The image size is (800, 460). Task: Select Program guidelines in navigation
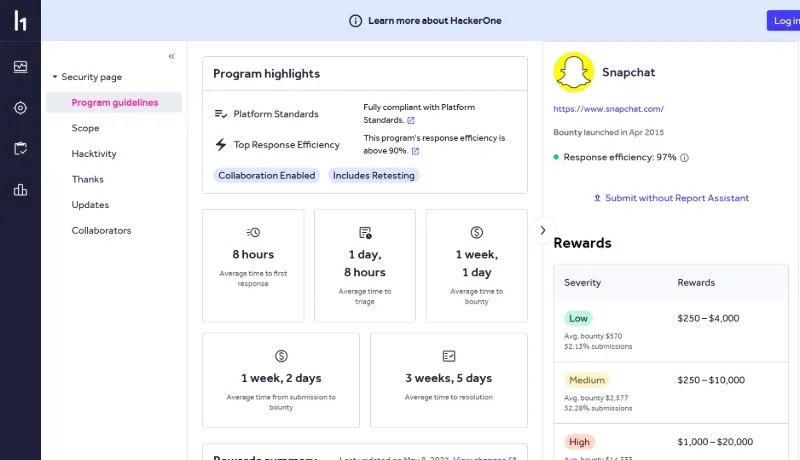(114, 103)
